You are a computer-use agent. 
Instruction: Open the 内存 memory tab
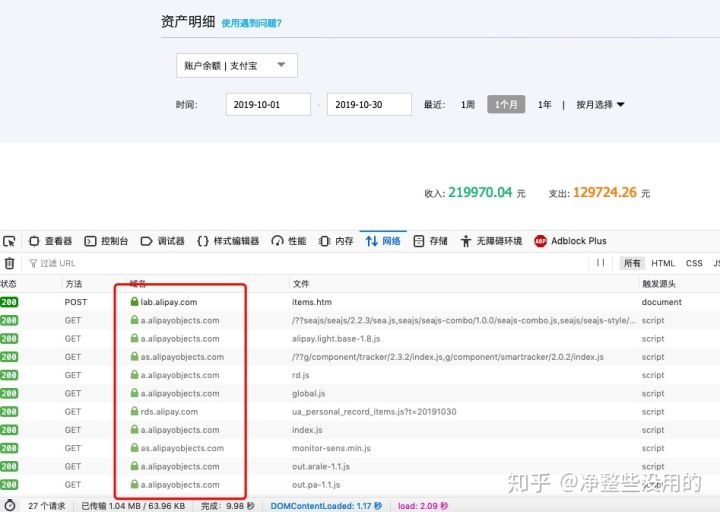click(336, 241)
